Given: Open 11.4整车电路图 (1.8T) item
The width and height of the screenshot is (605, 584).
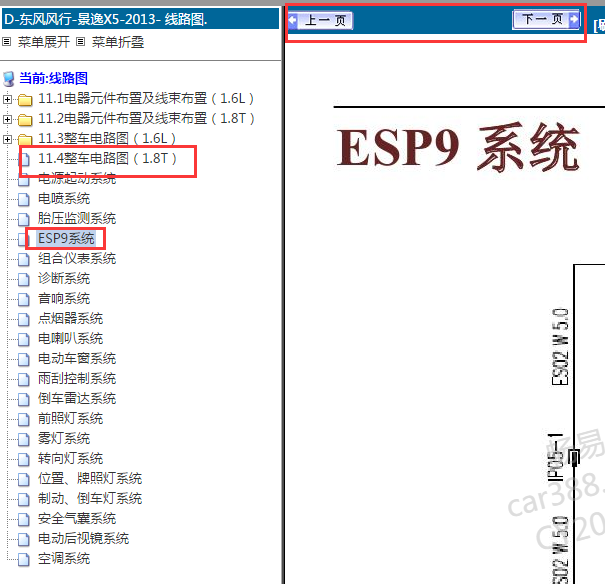Looking at the screenshot, I should click(107, 158).
